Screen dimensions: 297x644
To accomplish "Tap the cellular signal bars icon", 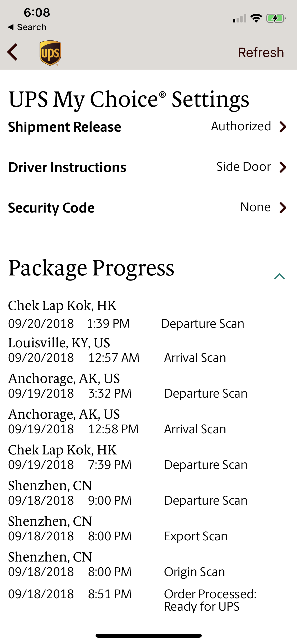I will click(x=239, y=19).
